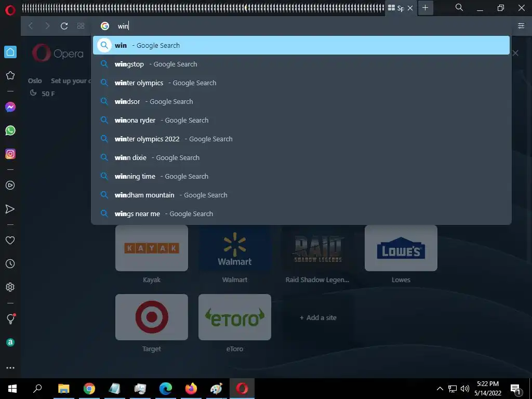Screen dimensions: 532x399
Task: Open sidebar setup three dots
Action: [10, 368]
